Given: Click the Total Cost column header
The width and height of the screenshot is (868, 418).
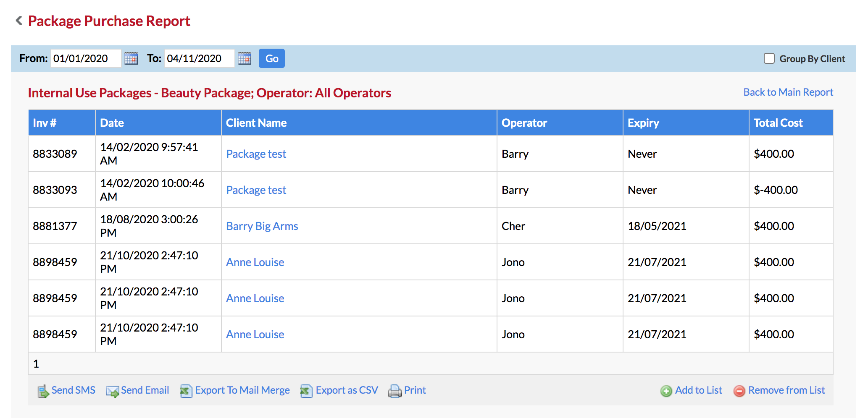Looking at the screenshot, I should [791, 123].
